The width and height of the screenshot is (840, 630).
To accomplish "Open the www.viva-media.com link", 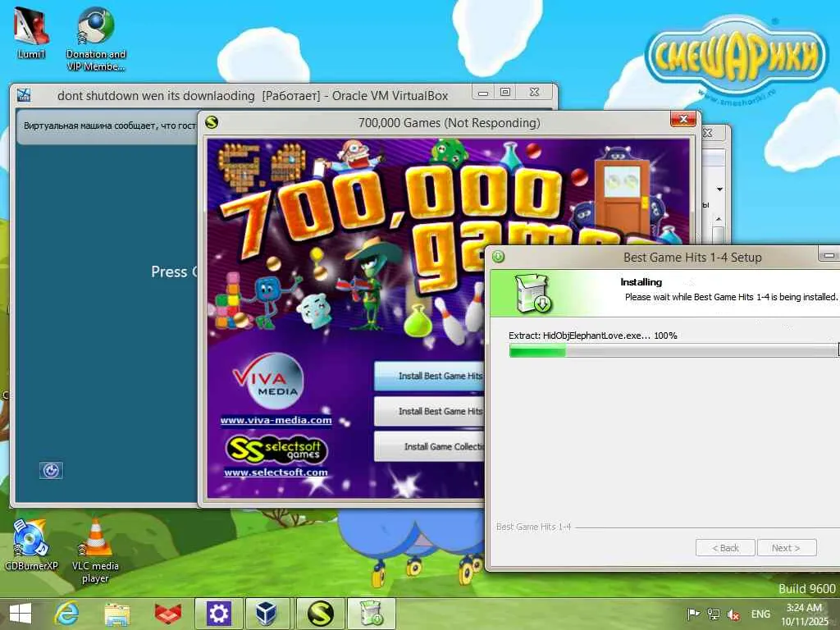I will click(x=276, y=420).
